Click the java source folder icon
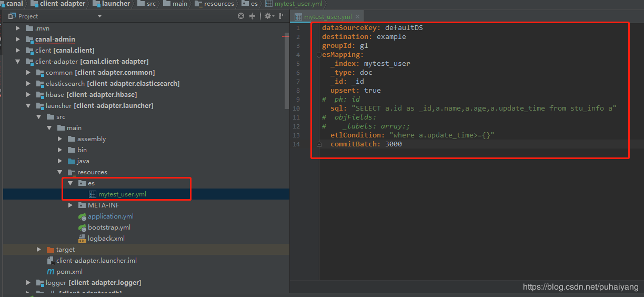 coord(72,161)
